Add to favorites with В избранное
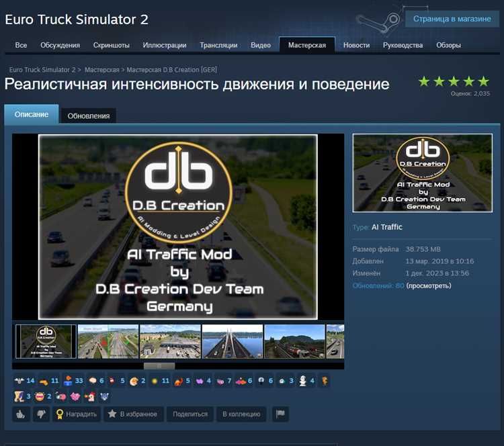 click(x=134, y=414)
